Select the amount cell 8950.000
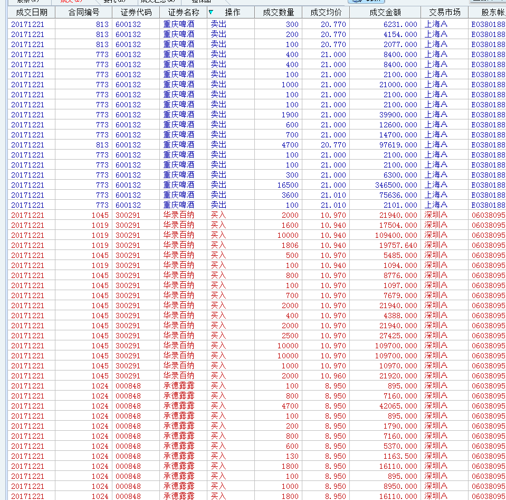This screenshot has width=506, height=500. (400, 486)
